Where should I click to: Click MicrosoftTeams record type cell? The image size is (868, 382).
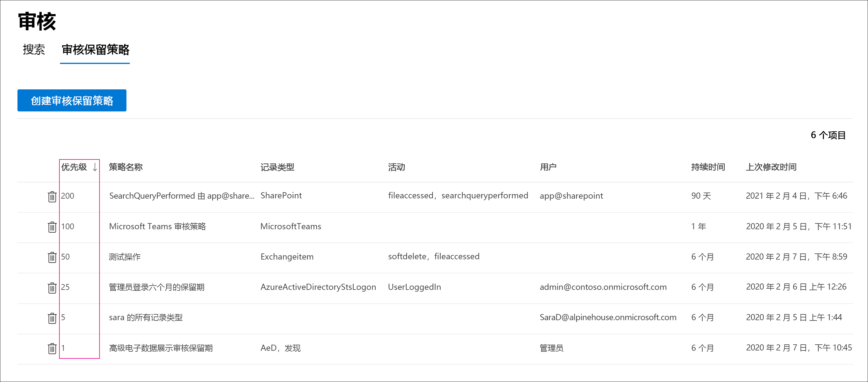pyautogui.click(x=291, y=227)
